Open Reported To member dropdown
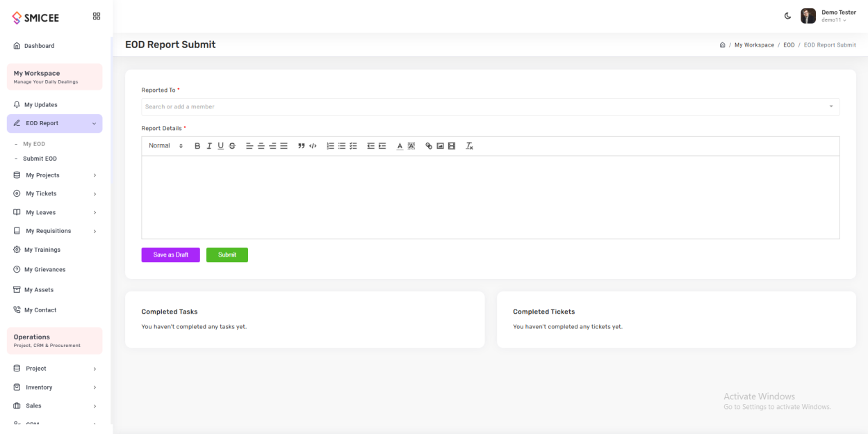This screenshot has height=434, width=868. point(491,106)
